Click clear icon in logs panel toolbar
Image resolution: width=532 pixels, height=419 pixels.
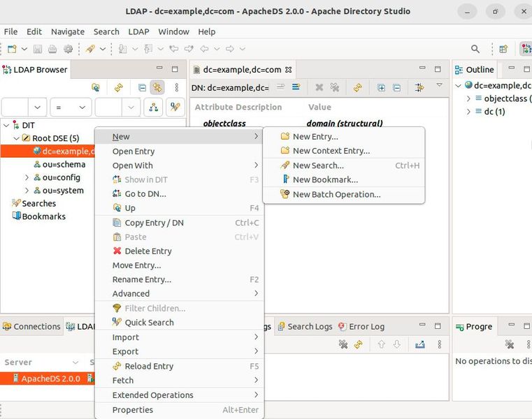[343, 344]
